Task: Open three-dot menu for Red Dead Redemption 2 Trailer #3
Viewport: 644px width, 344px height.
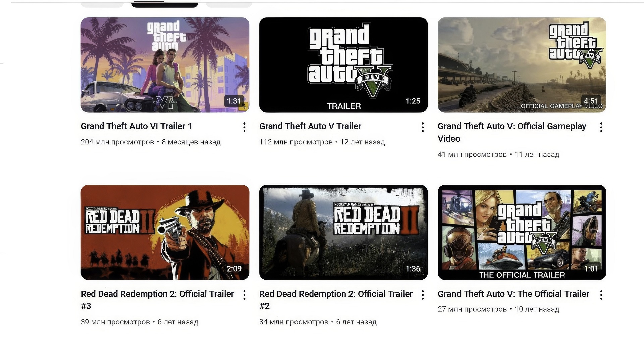Action: tap(244, 295)
